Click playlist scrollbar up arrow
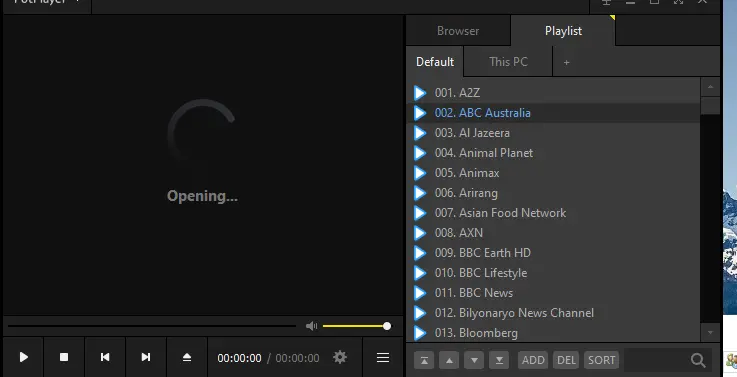The image size is (737, 377). click(710, 87)
